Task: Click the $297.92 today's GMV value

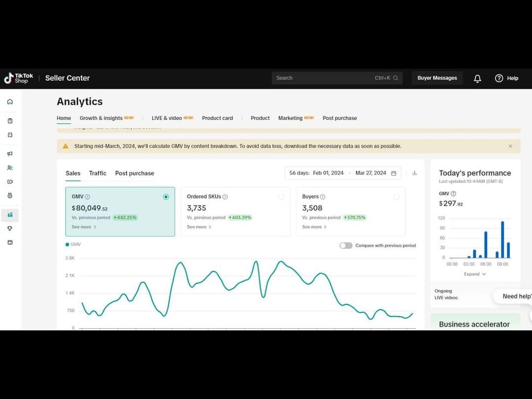Action: (x=451, y=204)
